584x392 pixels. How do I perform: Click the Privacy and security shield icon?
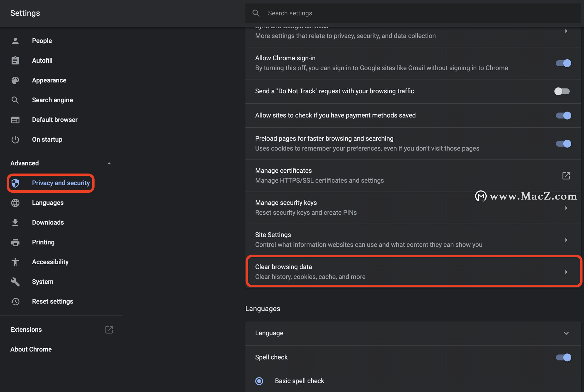tap(15, 183)
